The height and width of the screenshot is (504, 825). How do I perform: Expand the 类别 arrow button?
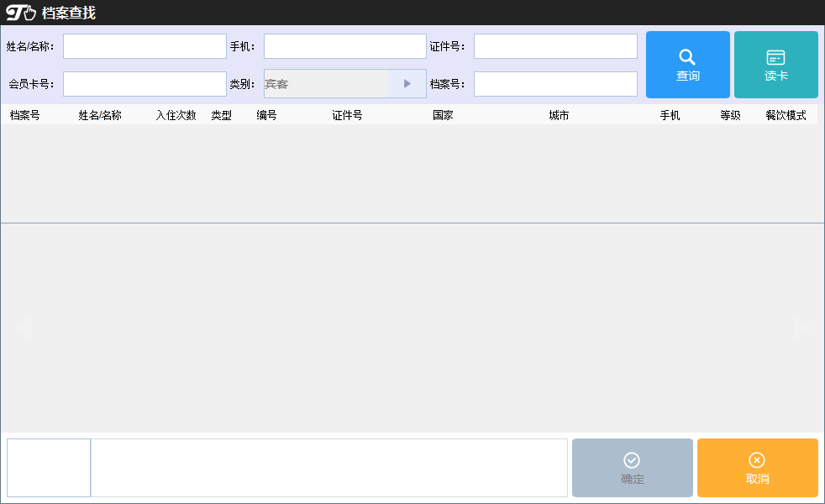[x=407, y=84]
